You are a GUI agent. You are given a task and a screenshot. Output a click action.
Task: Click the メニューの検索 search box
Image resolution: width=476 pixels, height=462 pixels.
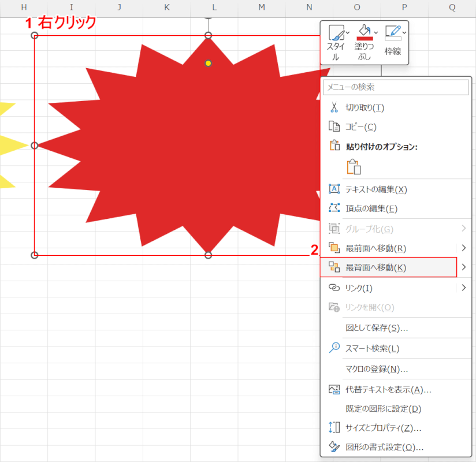pos(395,87)
